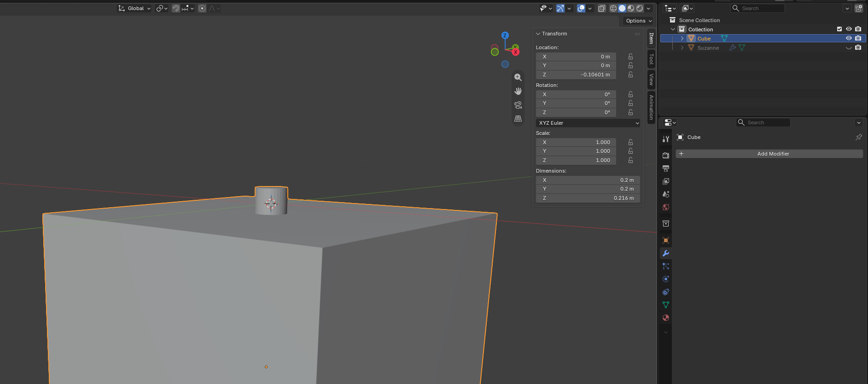This screenshot has width=868, height=384.
Task: Collapse the Transform panel
Action: click(x=538, y=34)
